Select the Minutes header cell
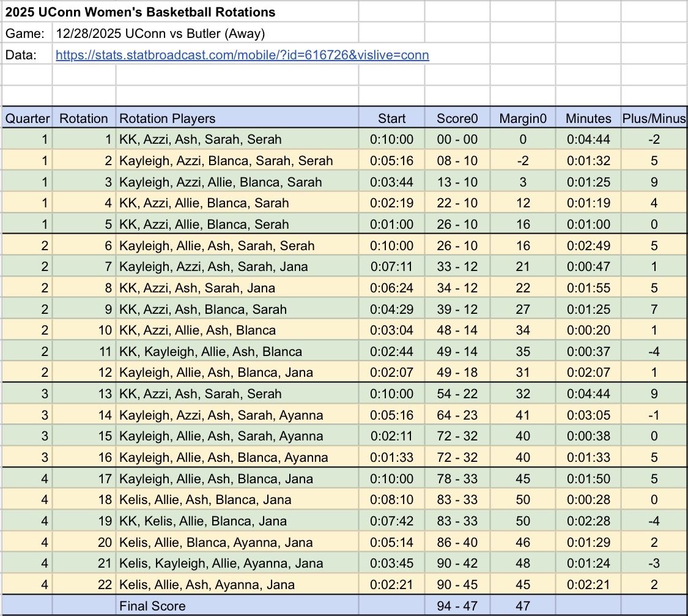688x616 pixels. pos(588,119)
